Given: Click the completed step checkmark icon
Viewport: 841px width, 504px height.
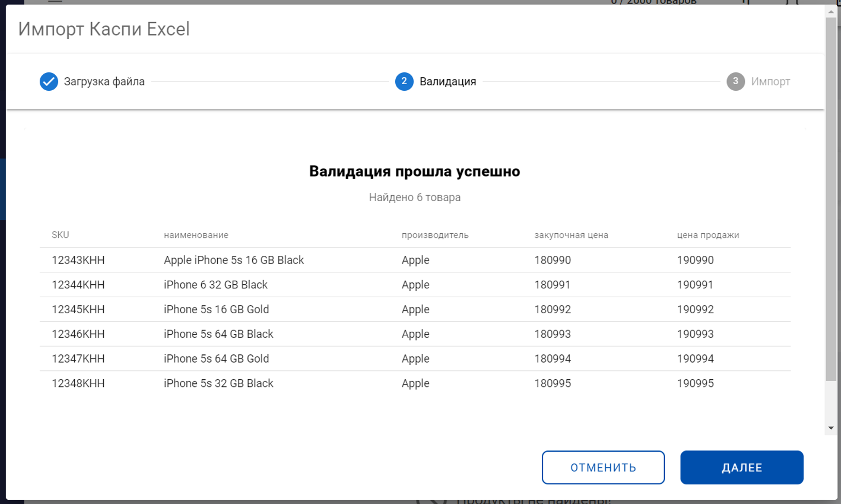Looking at the screenshot, I should [x=49, y=82].
